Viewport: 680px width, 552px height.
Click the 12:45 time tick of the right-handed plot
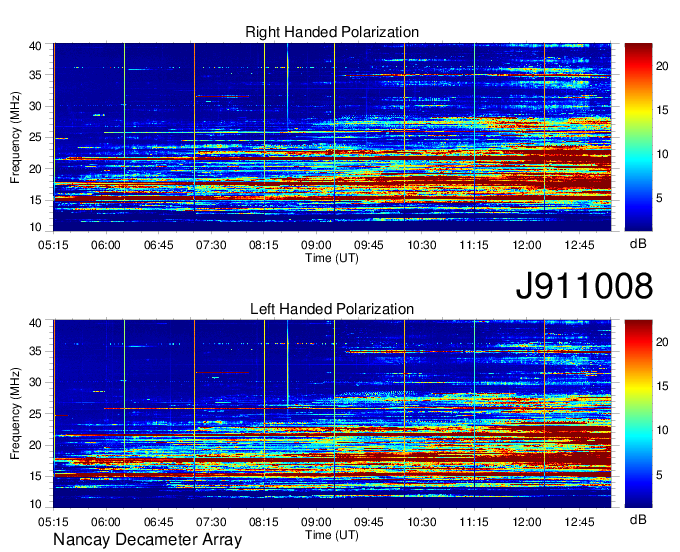[x=580, y=245]
